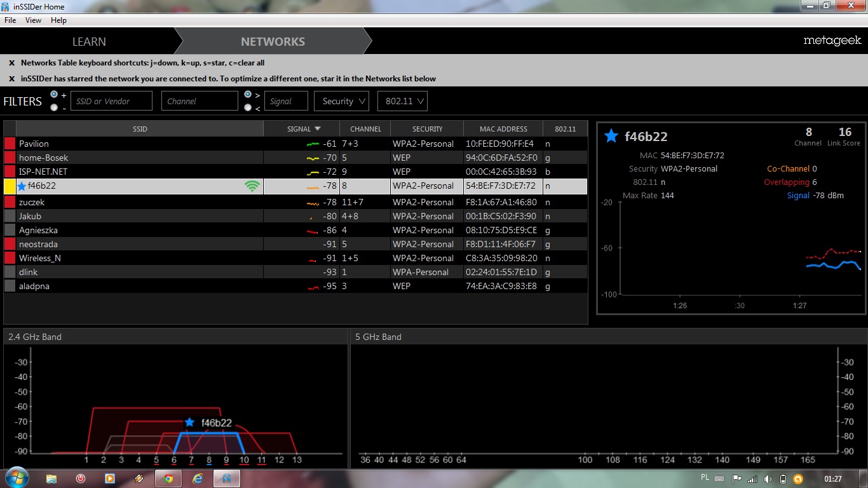Open the orange avast tray icon
The image size is (868, 488).
pyautogui.click(x=799, y=478)
